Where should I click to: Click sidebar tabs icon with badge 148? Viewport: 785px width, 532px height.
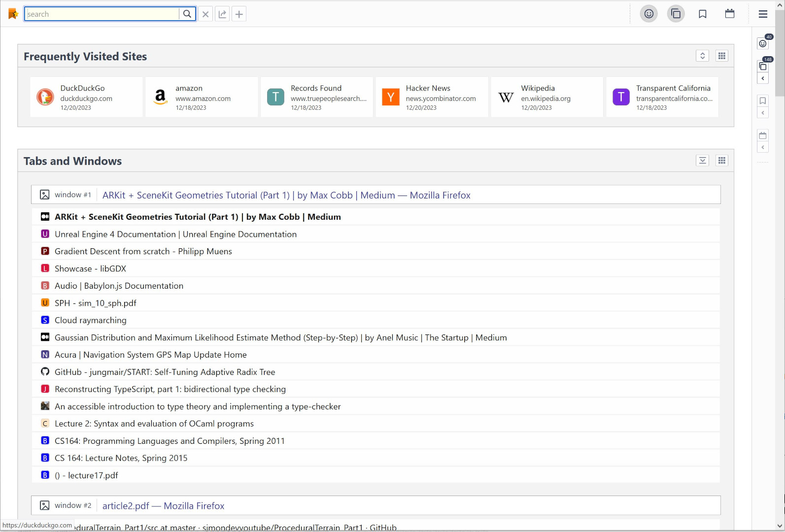[x=763, y=66]
